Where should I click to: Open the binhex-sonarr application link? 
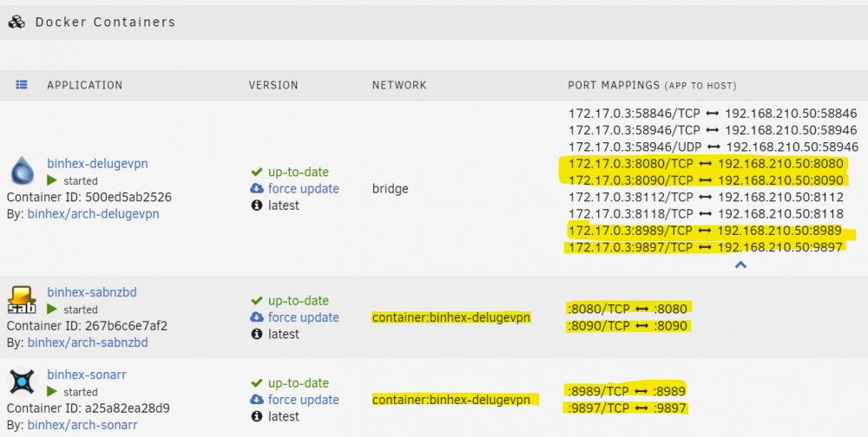87,375
